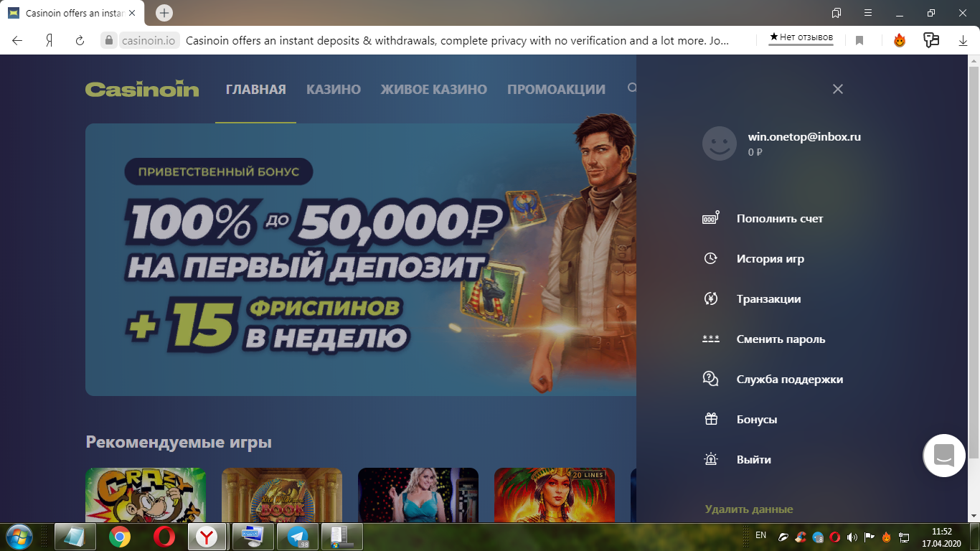Open the network icon in tray
The image size is (980, 551).
pyautogui.click(x=904, y=537)
